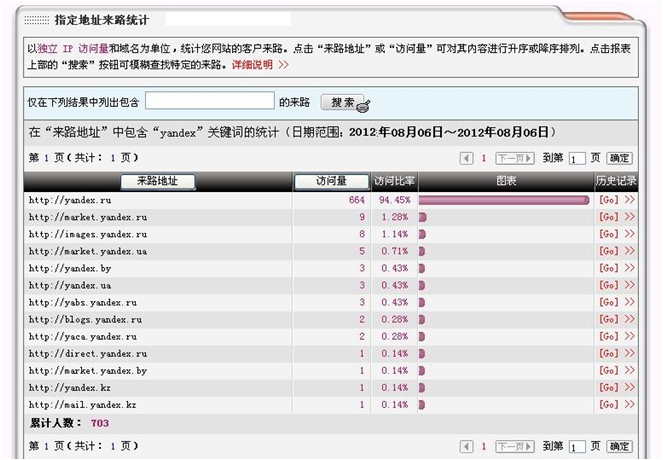The image size is (663, 460).
Task: Click the >> arrow icon in market.yandex.ru row
Action: pyautogui.click(x=630, y=216)
